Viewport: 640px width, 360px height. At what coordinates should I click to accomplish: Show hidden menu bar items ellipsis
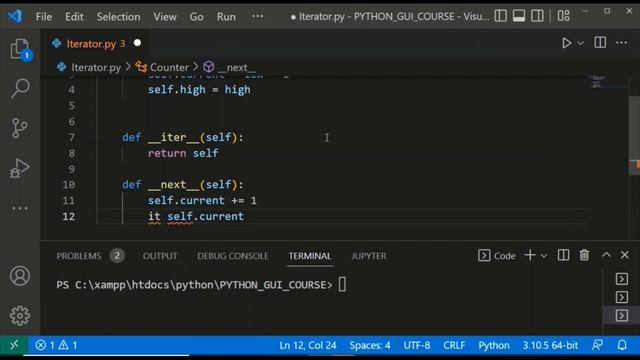[x=258, y=16]
